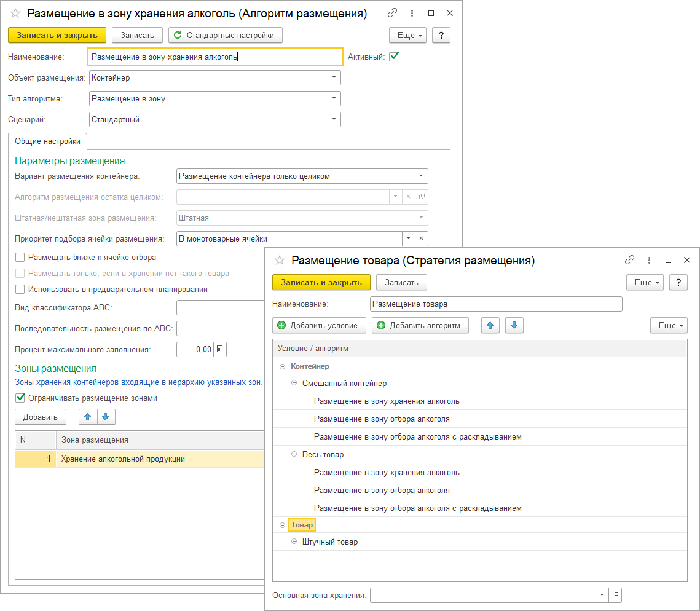Open help in Стратегия размещения window
The width and height of the screenshot is (700, 611).
678,282
